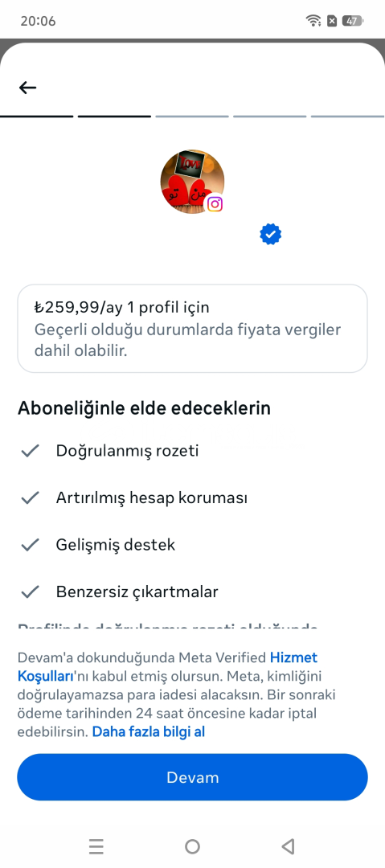Open the Hizmet Koşulları link

[168, 667]
